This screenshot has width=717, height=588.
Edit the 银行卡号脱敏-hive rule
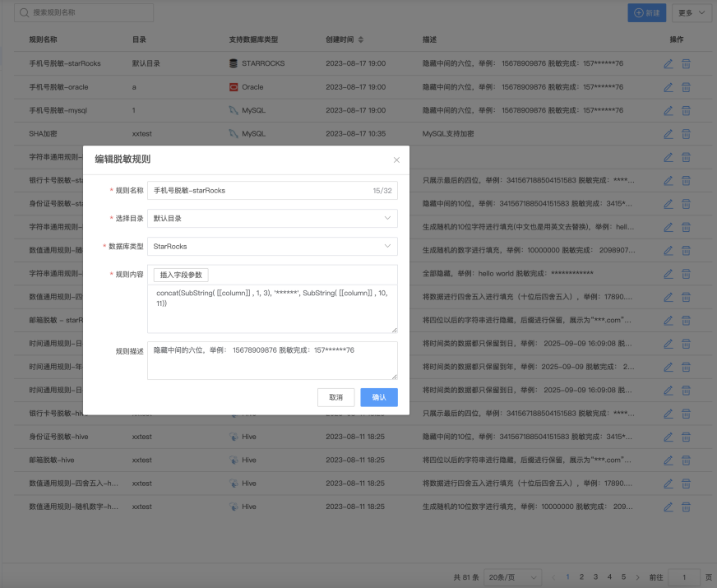tap(668, 414)
